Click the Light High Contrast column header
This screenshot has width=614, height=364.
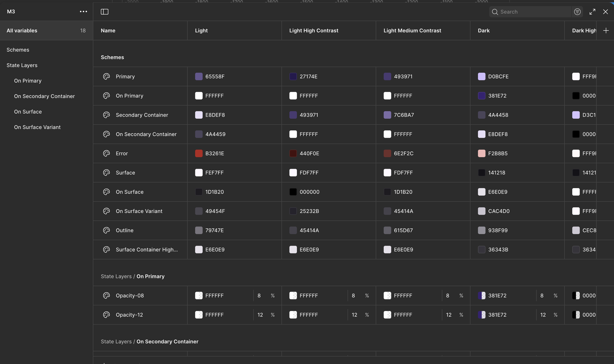314,30
